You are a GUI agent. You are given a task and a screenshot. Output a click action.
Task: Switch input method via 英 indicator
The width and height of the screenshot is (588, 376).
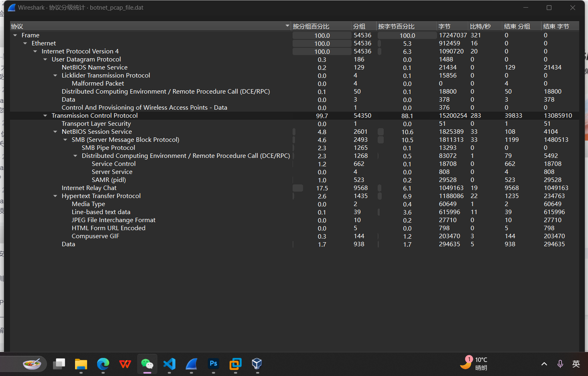576,364
